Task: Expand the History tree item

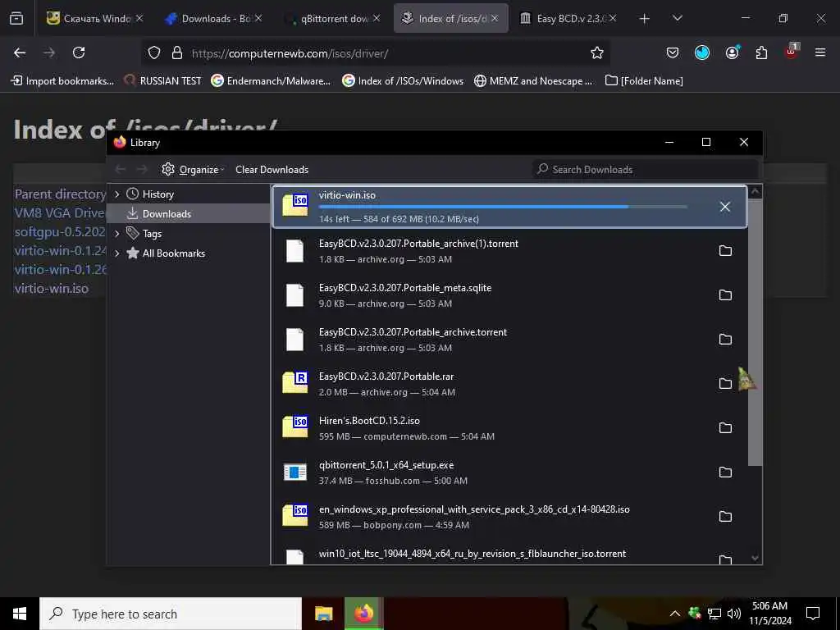Action: pos(116,194)
